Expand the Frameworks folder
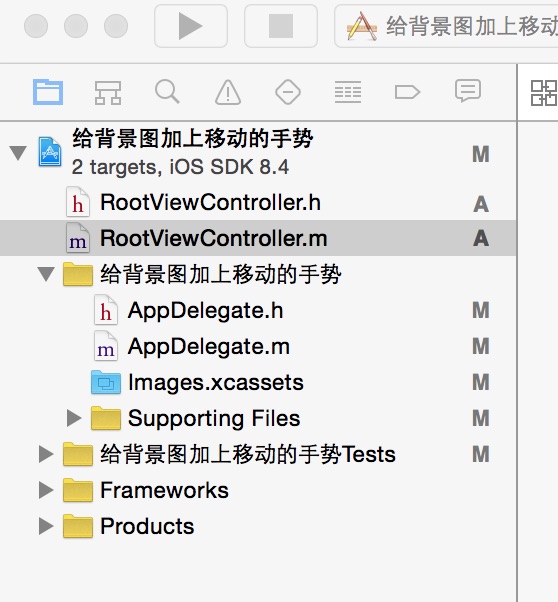This screenshot has width=558, height=602. tap(46, 490)
